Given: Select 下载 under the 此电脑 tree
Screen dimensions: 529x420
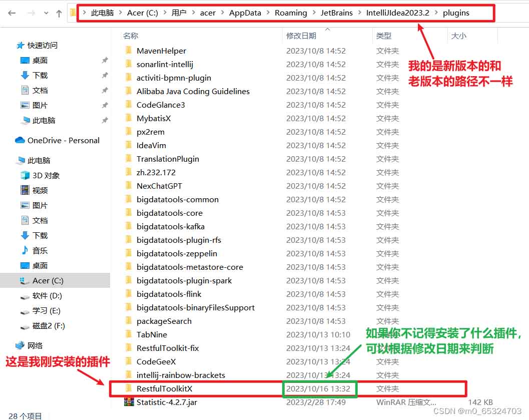Looking at the screenshot, I should [40, 235].
